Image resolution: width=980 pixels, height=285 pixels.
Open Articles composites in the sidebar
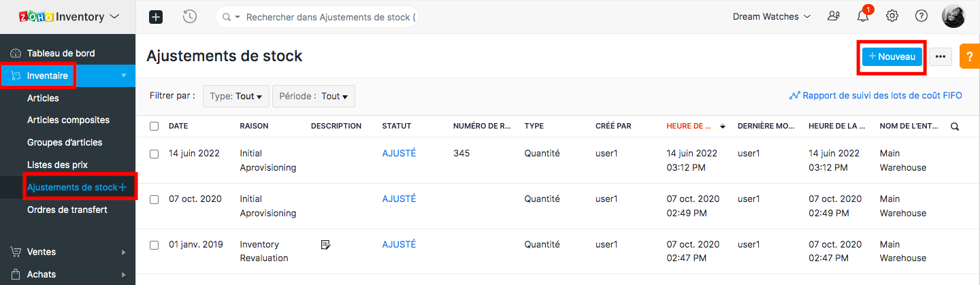point(68,120)
